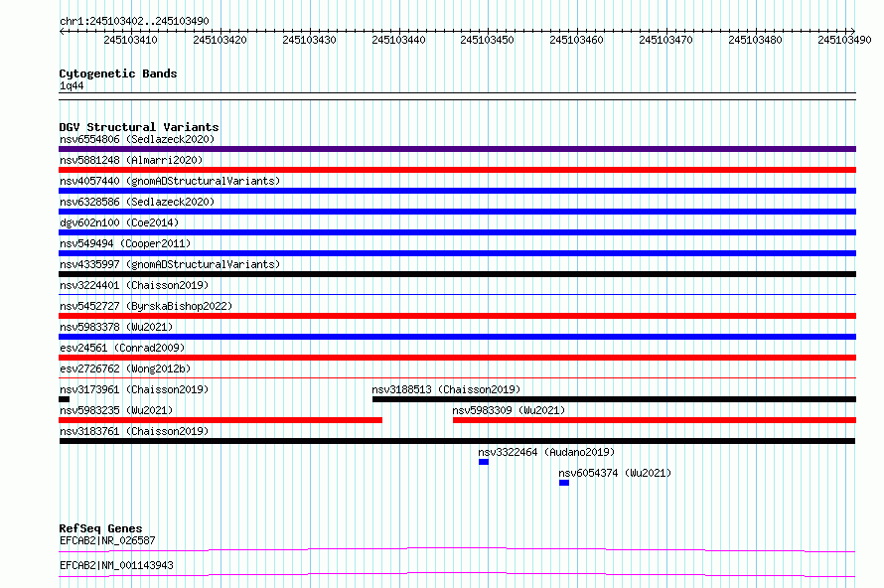Open variant nsv3188513 (Chaisson2019) label
Image resolution: width=884 pixels, height=588 pixels.
pos(446,389)
